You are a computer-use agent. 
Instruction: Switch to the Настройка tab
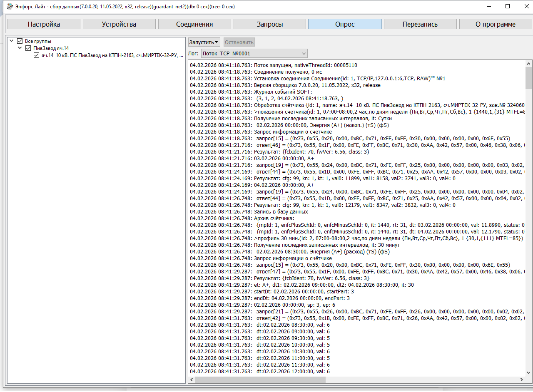point(44,24)
